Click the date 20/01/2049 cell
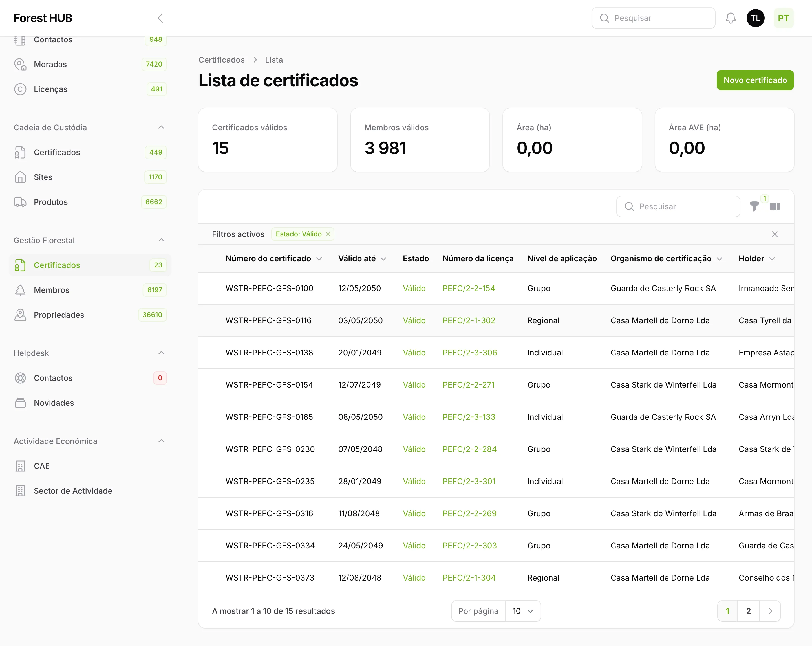Image resolution: width=812 pixels, height=646 pixels. click(360, 353)
